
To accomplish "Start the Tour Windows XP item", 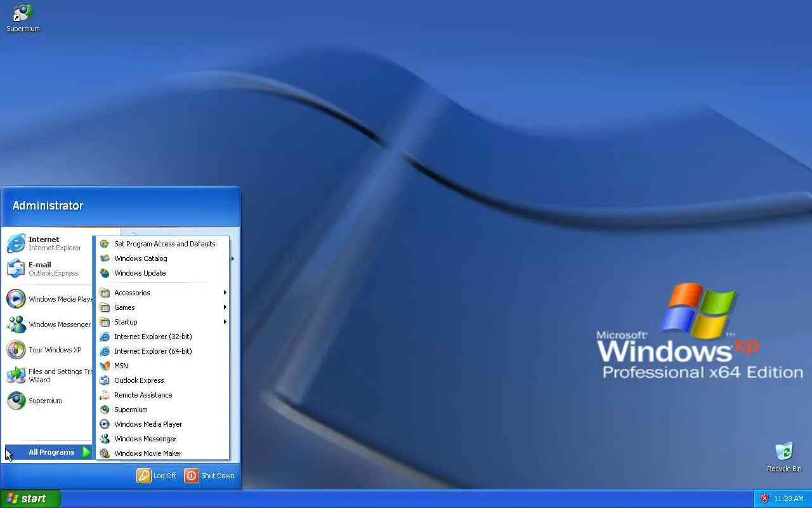I will [x=48, y=350].
